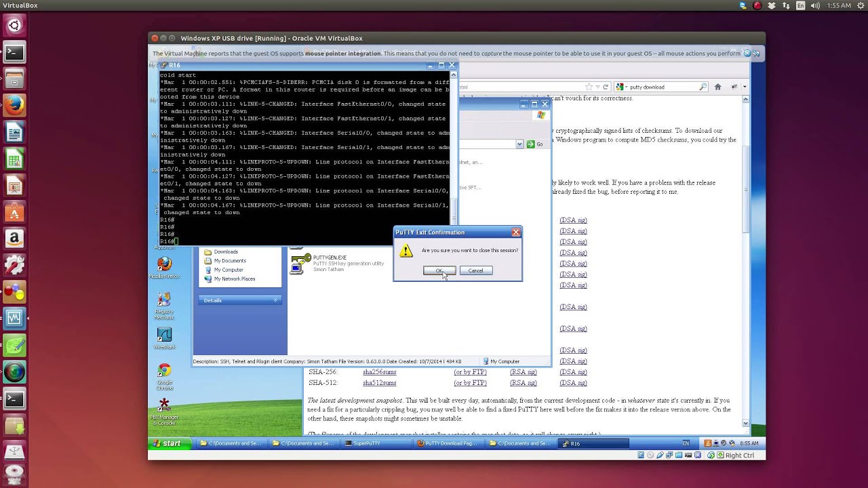This screenshot has height=488, width=868.
Task: Open Ubuntu session gear menu
Action: click(x=859, y=5)
